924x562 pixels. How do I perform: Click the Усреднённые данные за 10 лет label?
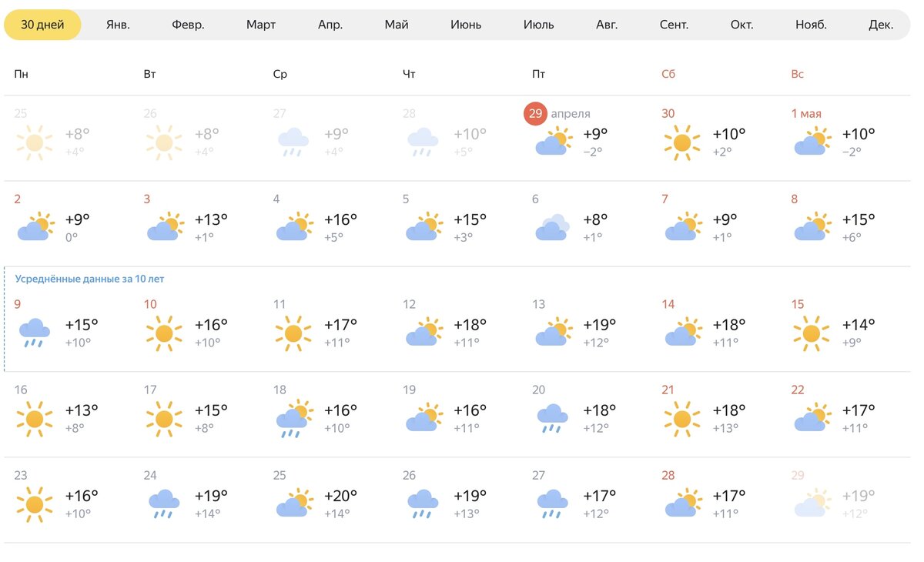click(90, 279)
